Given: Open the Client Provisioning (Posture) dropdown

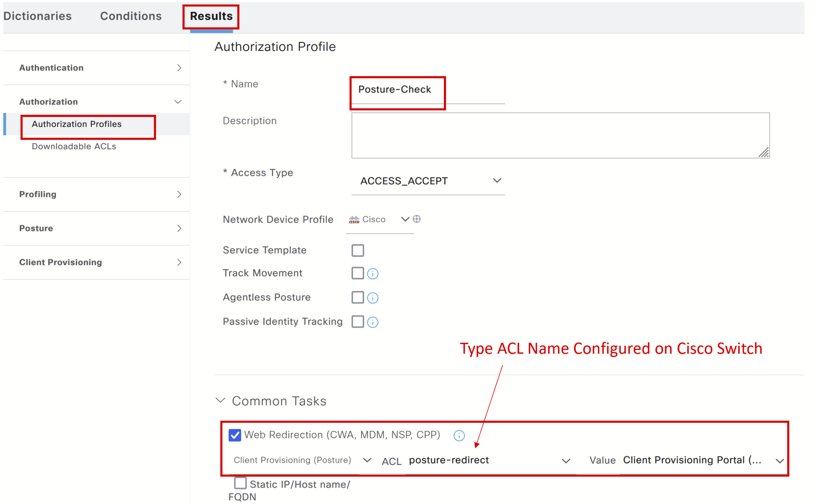Looking at the screenshot, I should click(366, 460).
